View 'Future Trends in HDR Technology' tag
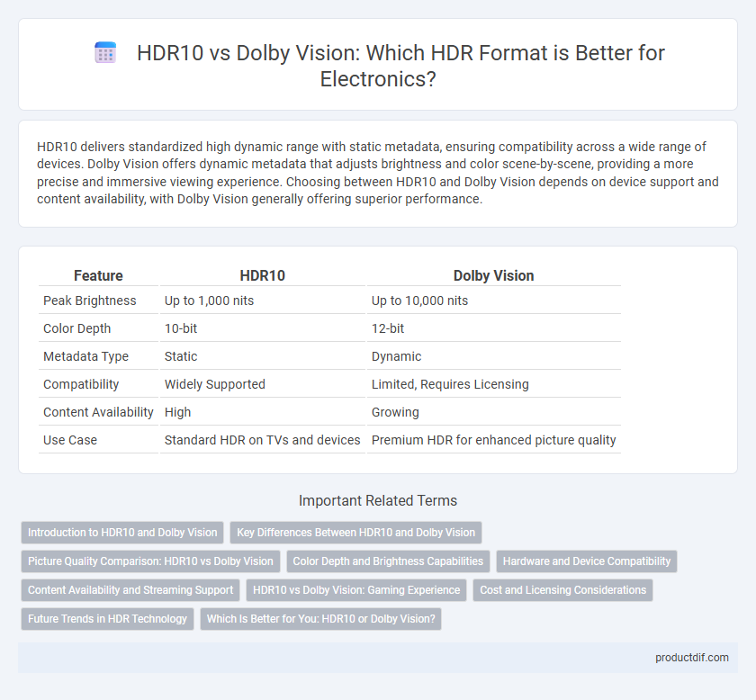This screenshot has height=700, width=756. 107,619
